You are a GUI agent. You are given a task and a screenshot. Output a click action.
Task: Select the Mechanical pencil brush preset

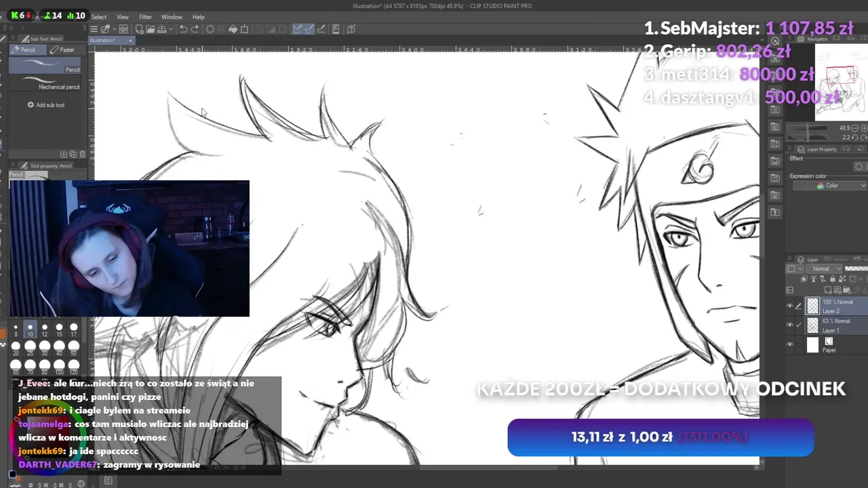pos(45,83)
